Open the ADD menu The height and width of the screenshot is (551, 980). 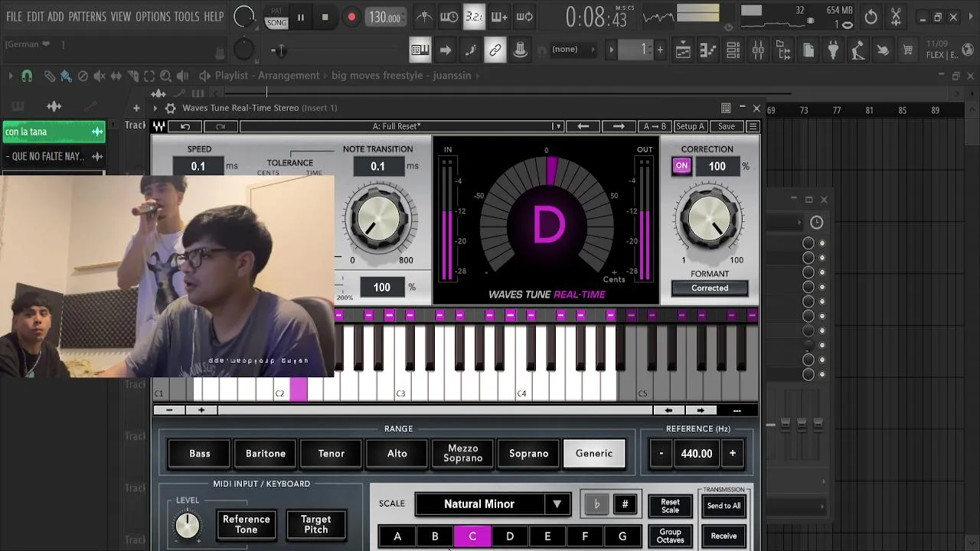pos(56,16)
